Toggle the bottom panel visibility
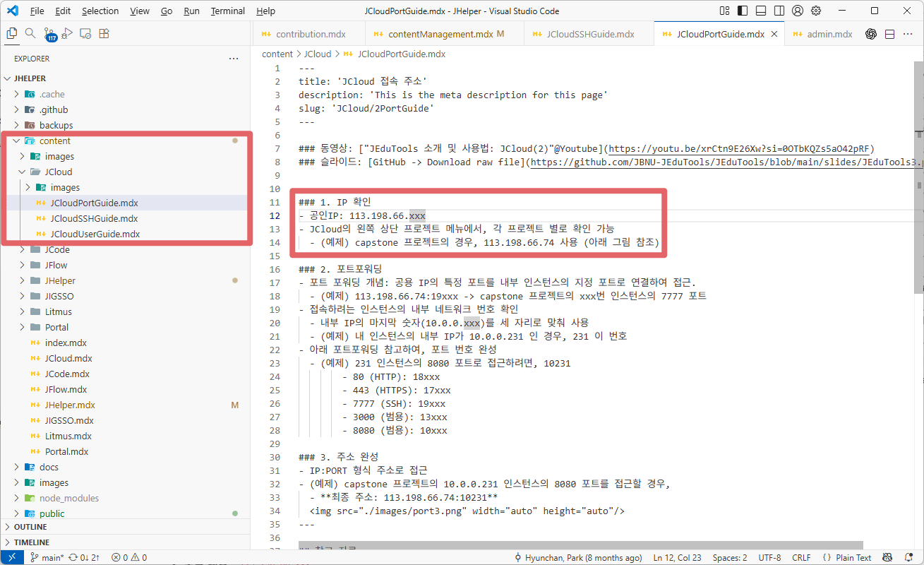 click(x=760, y=11)
